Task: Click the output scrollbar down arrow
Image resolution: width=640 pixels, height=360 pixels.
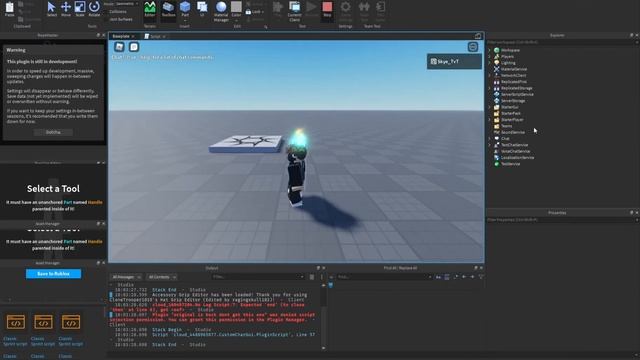Action: click(324, 348)
